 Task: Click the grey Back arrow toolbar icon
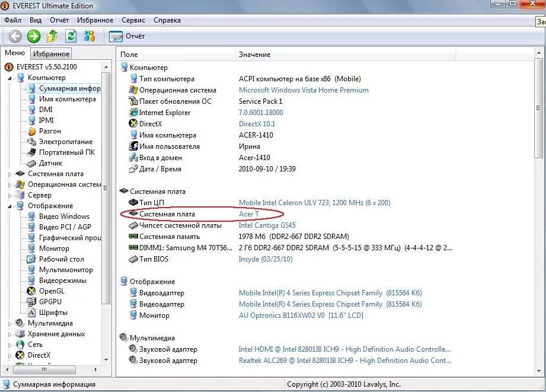pyautogui.click(x=15, y=36)
